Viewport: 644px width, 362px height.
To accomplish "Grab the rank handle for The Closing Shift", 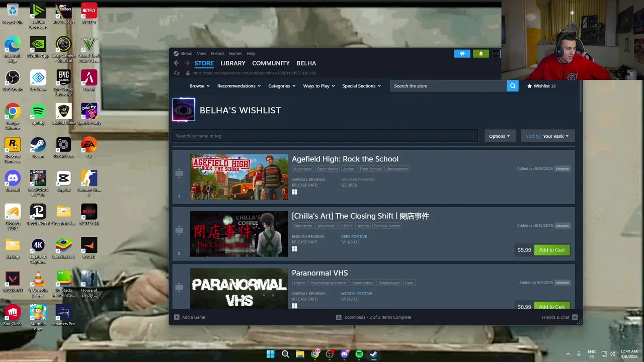I will click(x=179, y=230).
